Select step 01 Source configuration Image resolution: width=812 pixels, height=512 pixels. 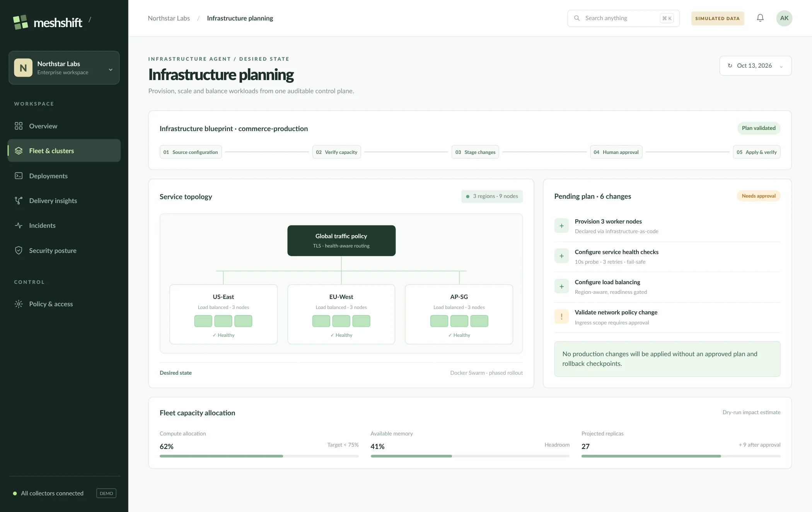tap(191, 152)
